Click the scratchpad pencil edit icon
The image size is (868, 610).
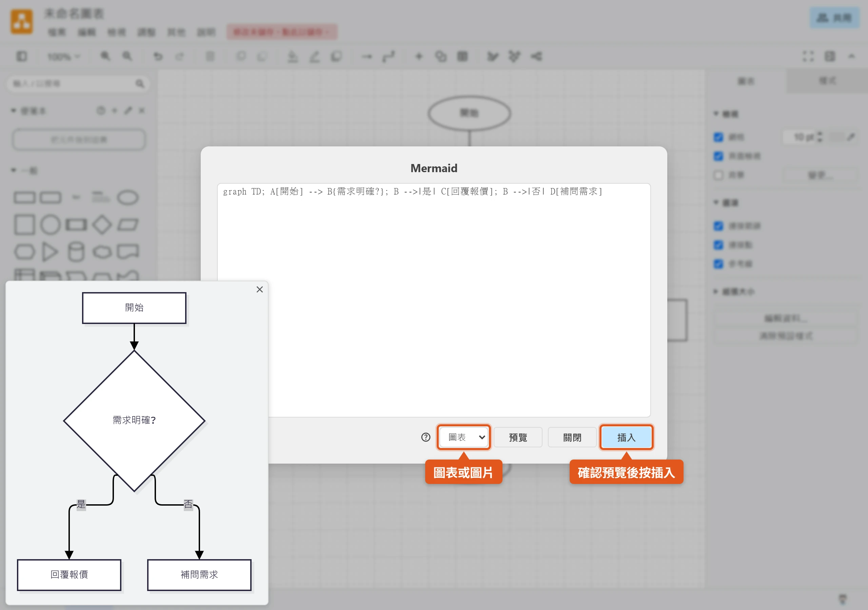128,111
